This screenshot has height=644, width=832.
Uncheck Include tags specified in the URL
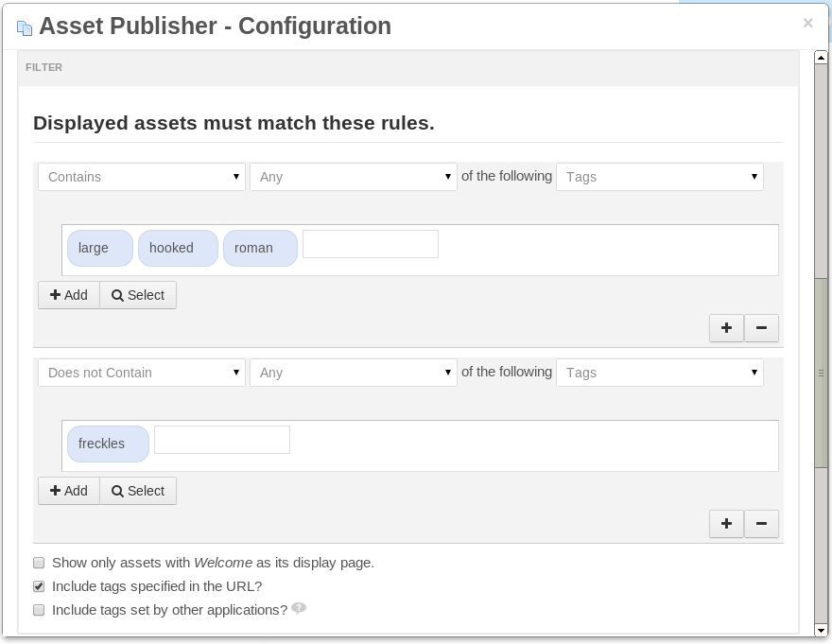point(39,586)
